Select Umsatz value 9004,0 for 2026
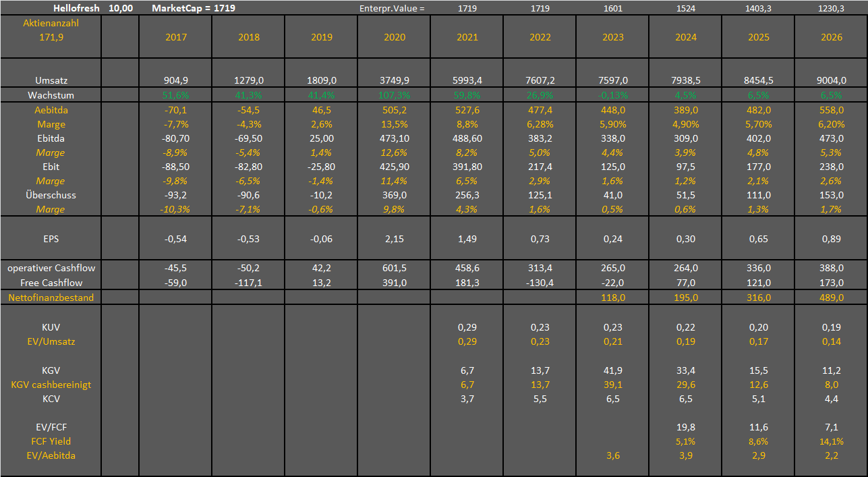Screen dimensions: 868x477 pos(832,80)
